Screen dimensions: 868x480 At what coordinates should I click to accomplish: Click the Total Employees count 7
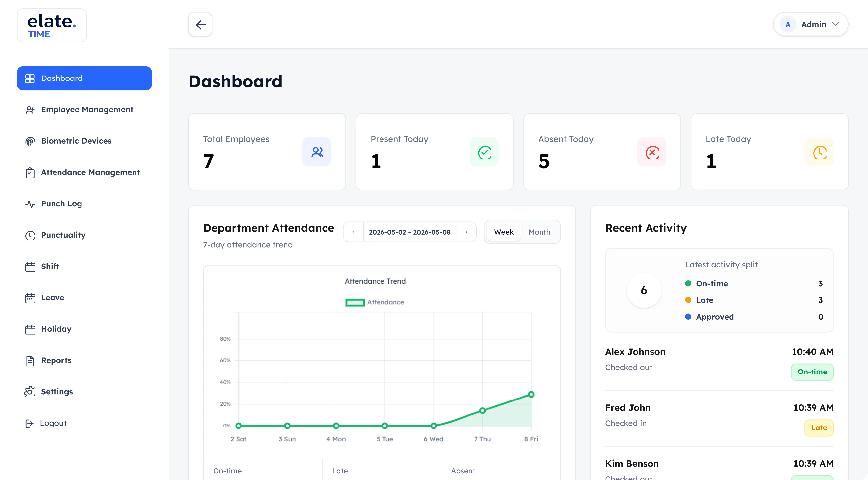click(209, 161)
